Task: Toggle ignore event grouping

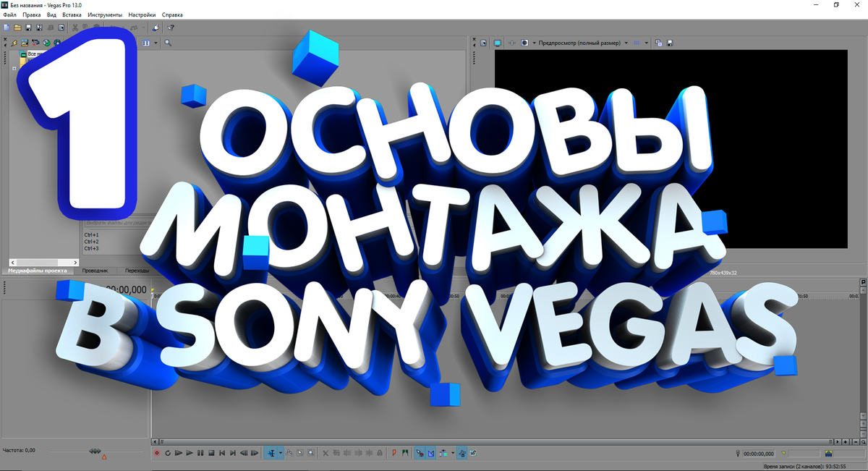Action: click(x=474, y=453)
